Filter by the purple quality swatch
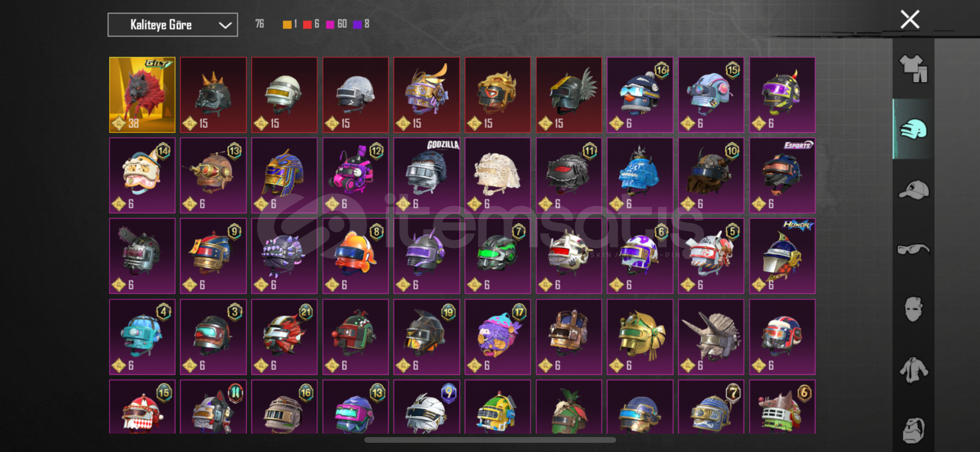Viewport: 980px width, 452px height. (357, 25)
